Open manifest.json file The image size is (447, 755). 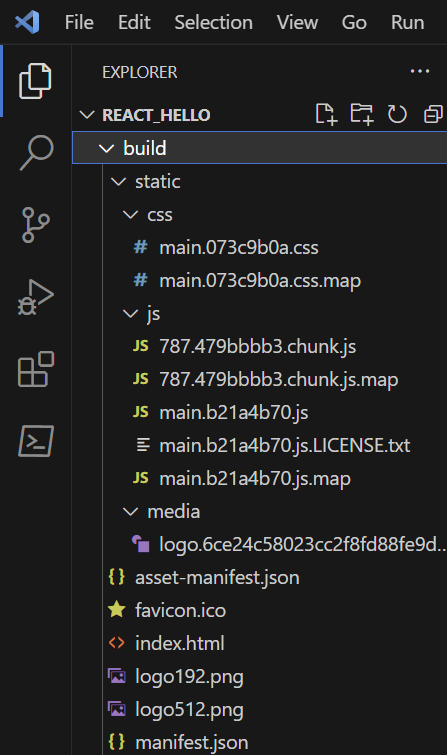pyautogui.click(x=192, y=742)
